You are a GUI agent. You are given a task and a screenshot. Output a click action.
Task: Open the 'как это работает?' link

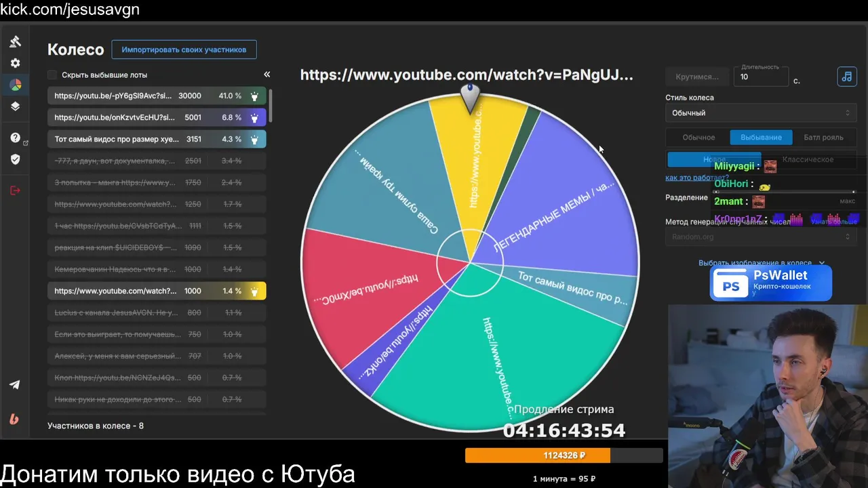tap(697, 178)
